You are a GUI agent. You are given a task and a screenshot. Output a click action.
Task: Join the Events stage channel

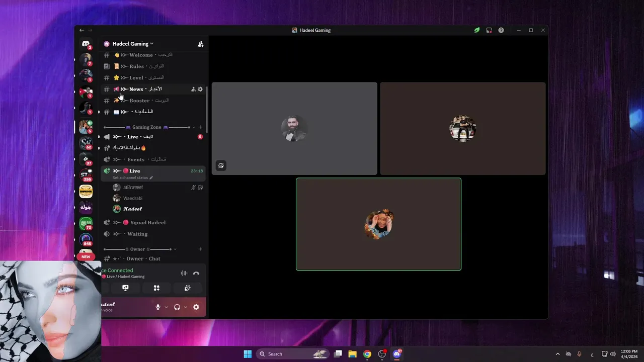point(153,159)
